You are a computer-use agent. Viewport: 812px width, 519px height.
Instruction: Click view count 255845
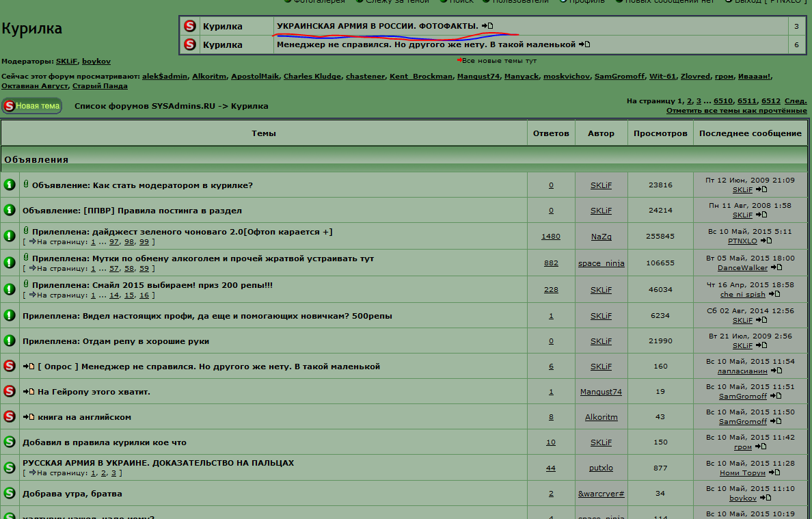tap(660, 236)
